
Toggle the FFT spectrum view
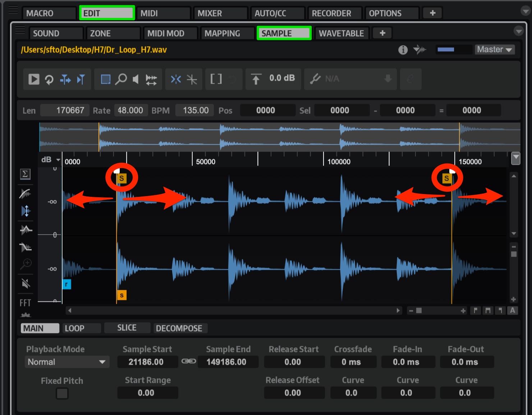25,303
